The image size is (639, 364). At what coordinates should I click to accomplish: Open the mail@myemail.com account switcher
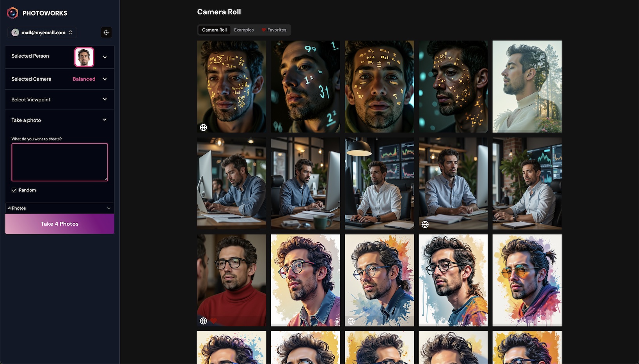(x=42, y=32)
